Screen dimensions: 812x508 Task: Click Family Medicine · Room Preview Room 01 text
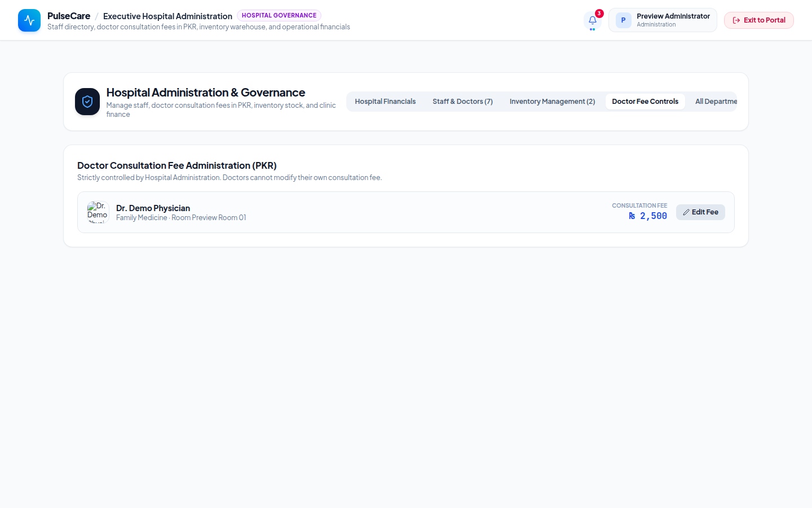click(x=181, y=218)
